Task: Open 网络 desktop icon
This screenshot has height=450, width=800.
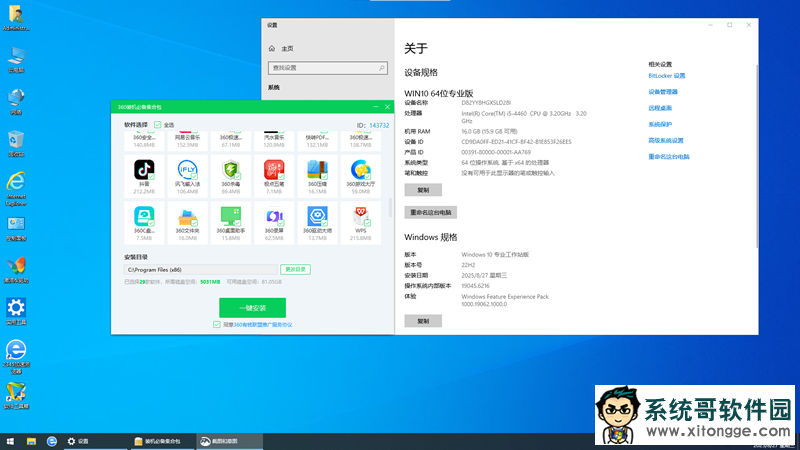Action: click(x=16, y=102)
